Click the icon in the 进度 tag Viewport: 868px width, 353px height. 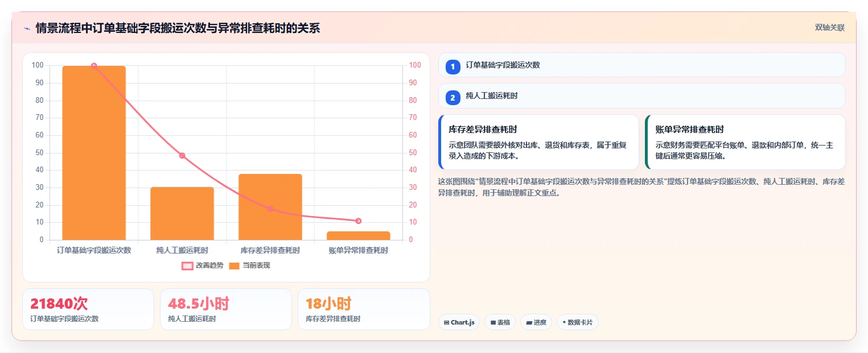point(529,322)
